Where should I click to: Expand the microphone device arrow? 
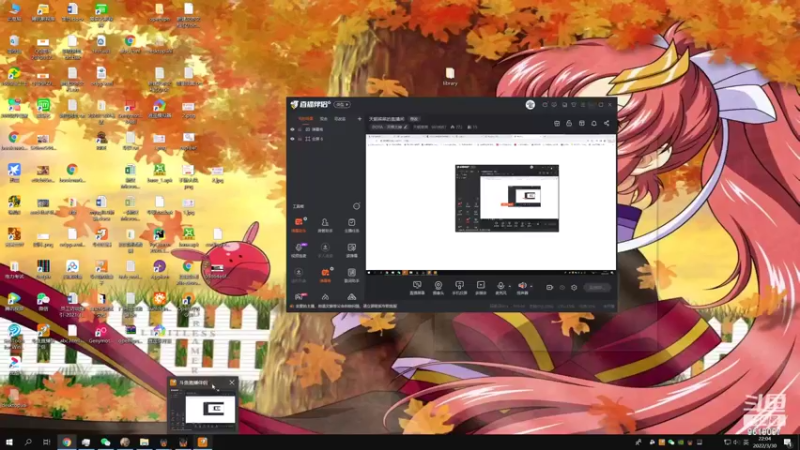[x=510, y=286]
